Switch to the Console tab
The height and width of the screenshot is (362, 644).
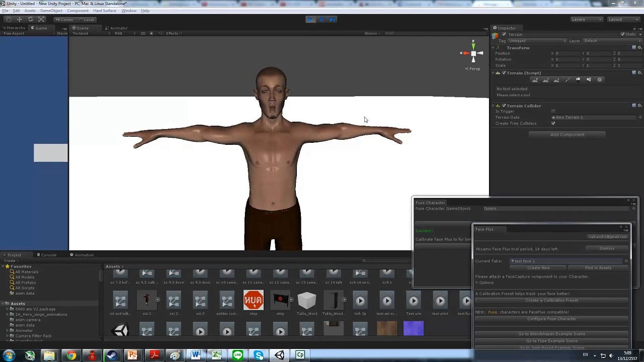coord(46,255)
